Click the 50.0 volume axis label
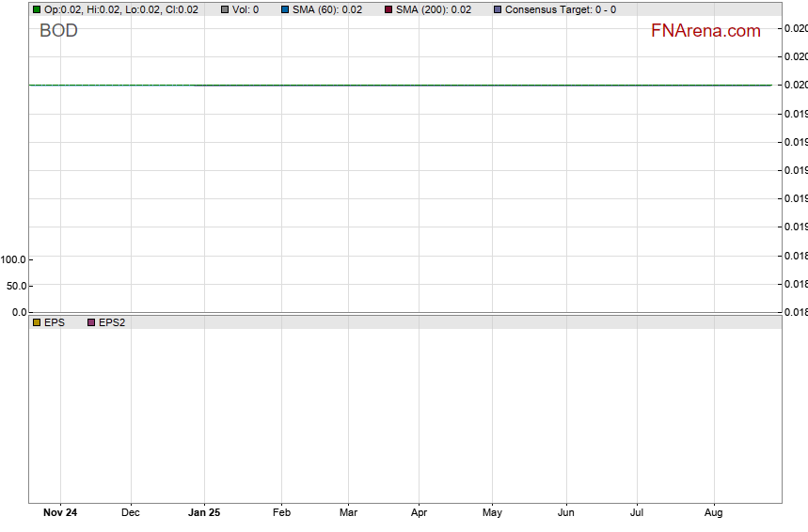808x532 pixels. point(17,286)
